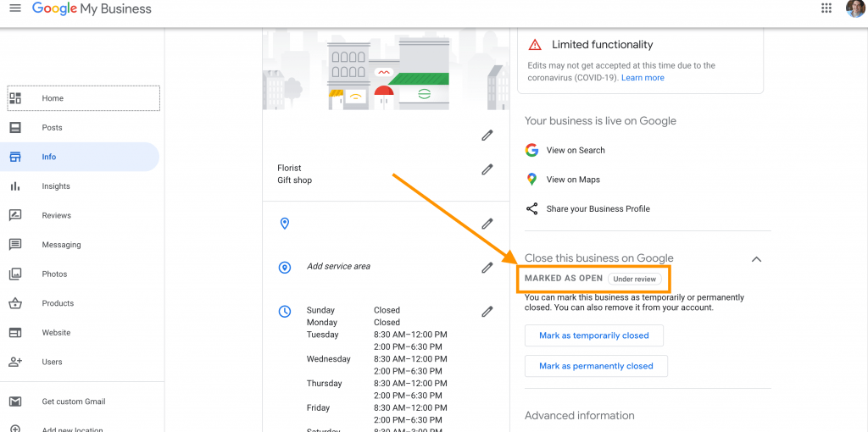Click the Photos sidebar icon
The width and height of the screenshot is (868, 432).
point(15,274)
